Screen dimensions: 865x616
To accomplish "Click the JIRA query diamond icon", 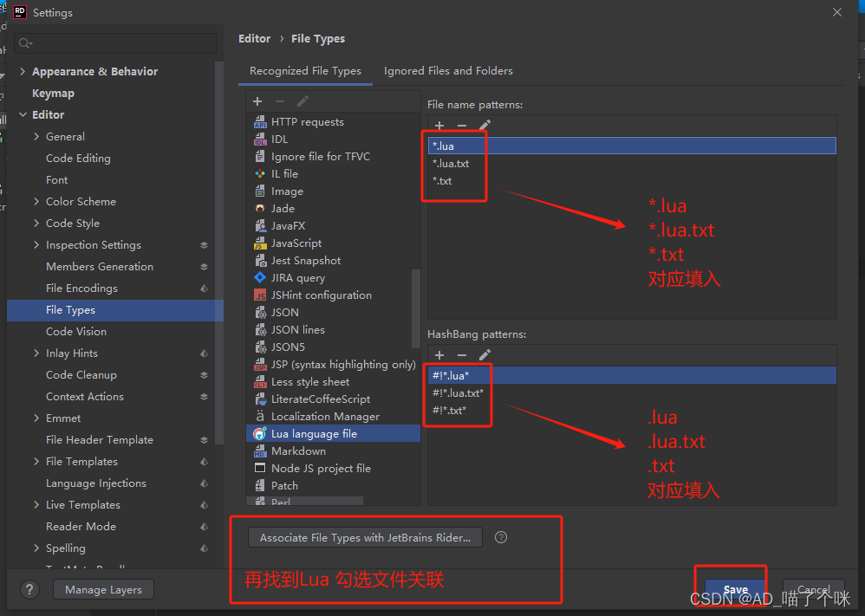I will click(x=260, y=277).
